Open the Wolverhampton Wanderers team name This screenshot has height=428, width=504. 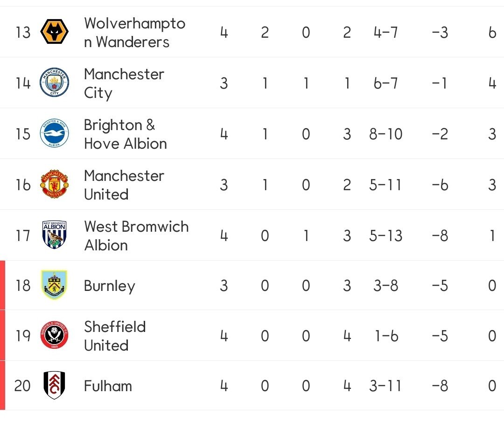tap(134, 33)
